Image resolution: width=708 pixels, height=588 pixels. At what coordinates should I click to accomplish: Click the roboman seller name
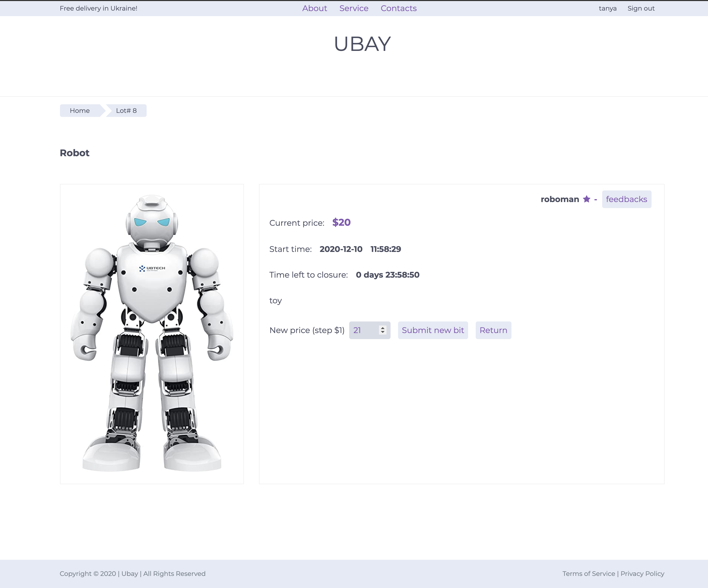tap(560, 199)
